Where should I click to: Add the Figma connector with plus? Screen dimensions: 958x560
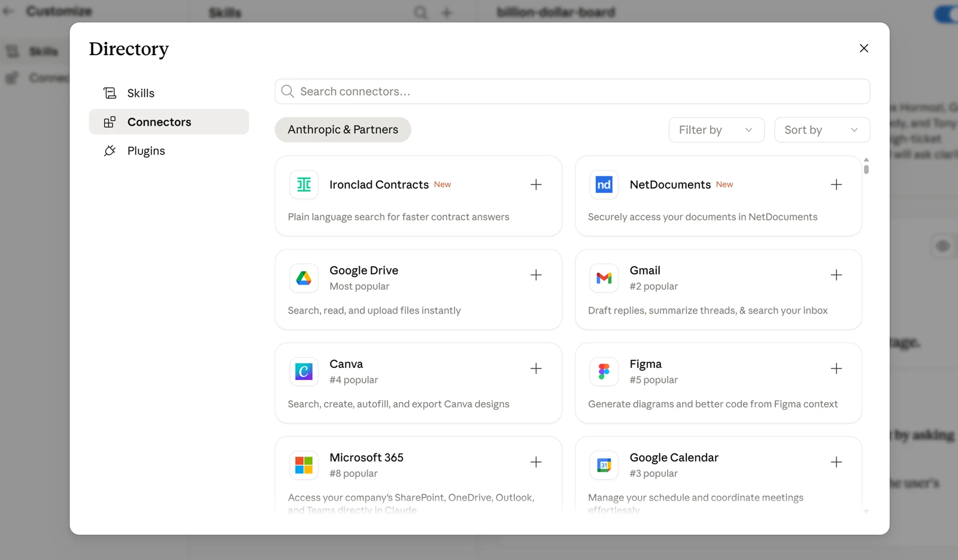tap(836, 369)
